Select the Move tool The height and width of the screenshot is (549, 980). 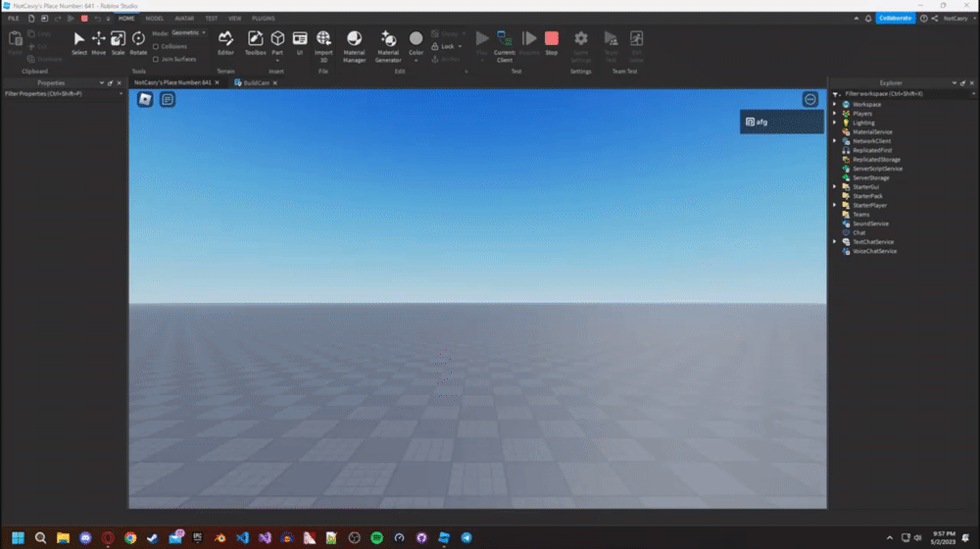click(98, 43)
